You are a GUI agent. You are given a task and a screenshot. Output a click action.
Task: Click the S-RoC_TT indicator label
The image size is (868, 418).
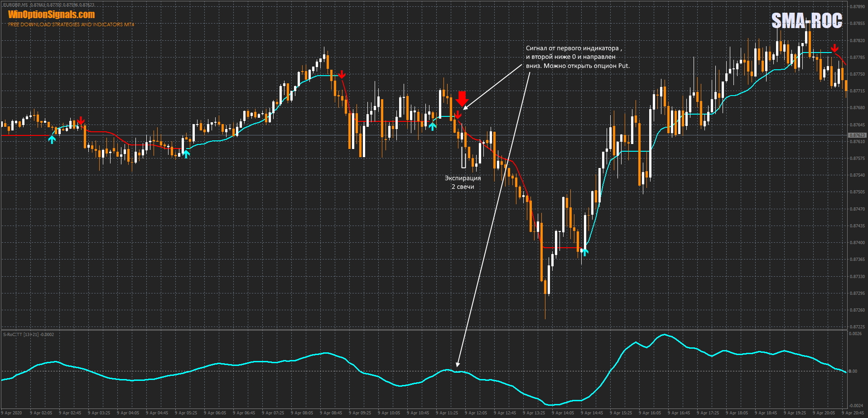(28, 334)
